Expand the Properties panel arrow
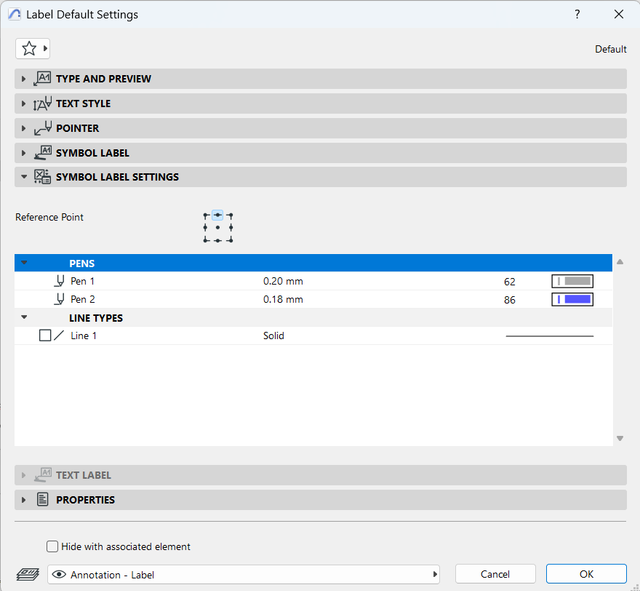The image size is (640, 591). point(23,500)
